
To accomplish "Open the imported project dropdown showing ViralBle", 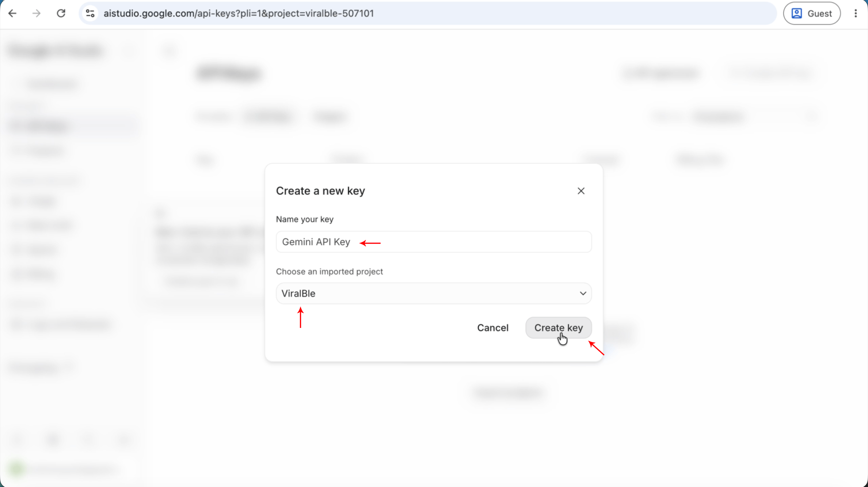I will [x=434, y=293].
